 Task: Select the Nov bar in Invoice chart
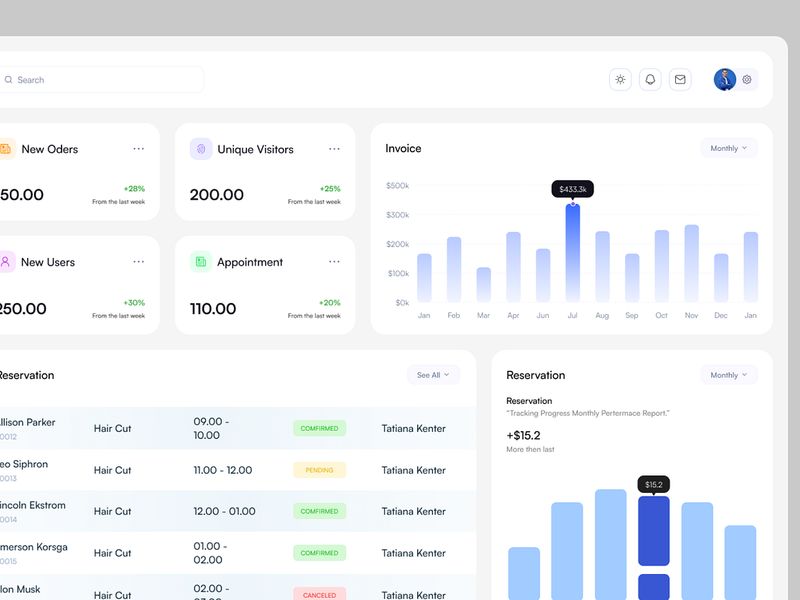(x=691, y=263)
